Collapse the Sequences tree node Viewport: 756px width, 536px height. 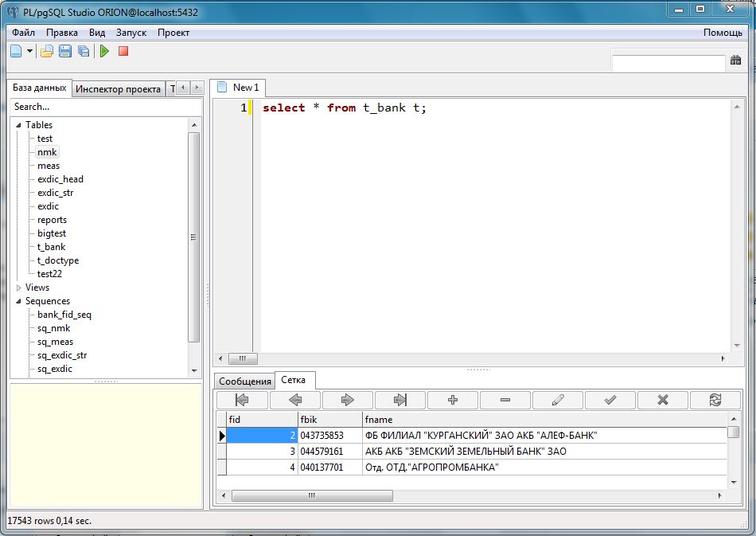click(18, 301)
